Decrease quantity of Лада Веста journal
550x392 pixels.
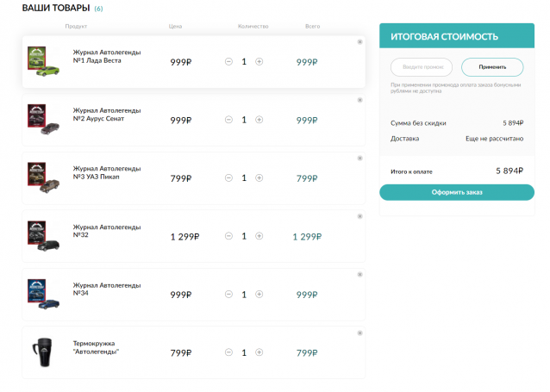(x=228, y=62)
